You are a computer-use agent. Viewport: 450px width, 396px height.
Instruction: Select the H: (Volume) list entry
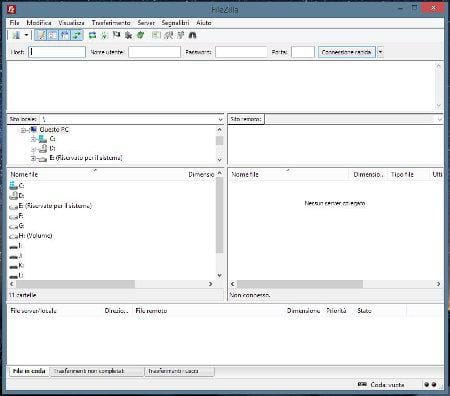tap(31, 236)
